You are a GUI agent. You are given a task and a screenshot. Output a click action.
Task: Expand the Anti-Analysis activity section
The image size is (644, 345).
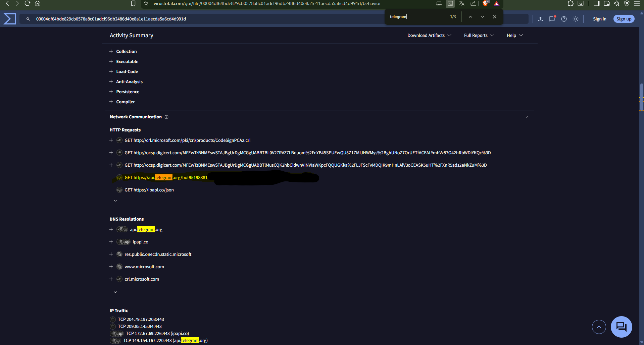(111, 81)
